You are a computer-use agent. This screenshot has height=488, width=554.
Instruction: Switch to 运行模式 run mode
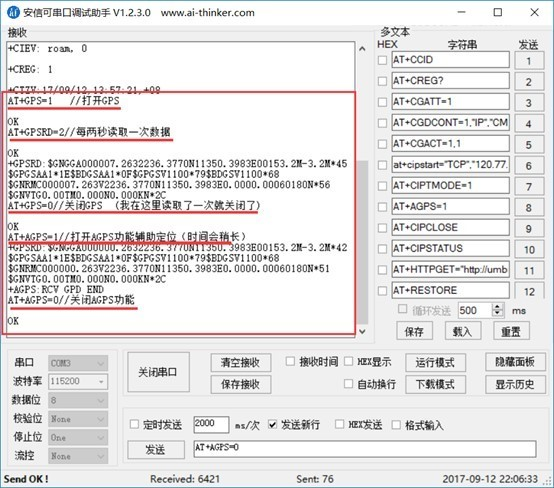(x=435, y=363)
